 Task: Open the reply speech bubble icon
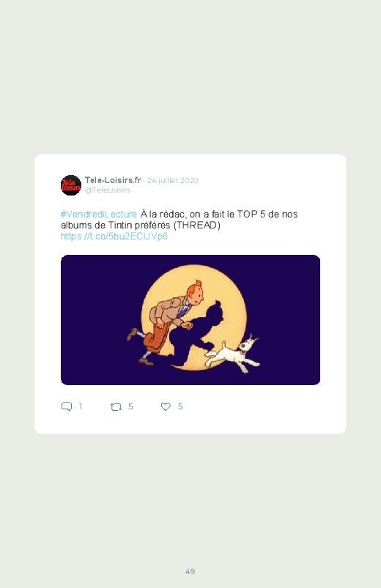pos(67,406)
